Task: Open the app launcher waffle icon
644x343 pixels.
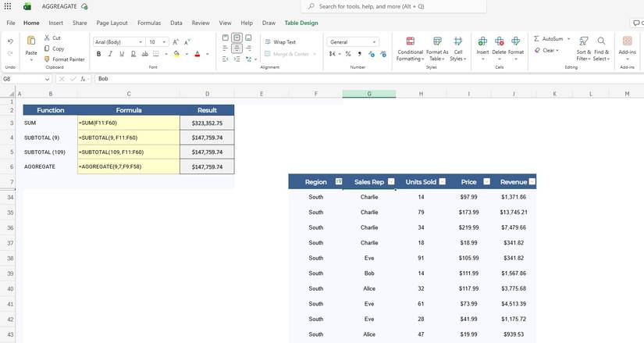Action: coord(7,6)
